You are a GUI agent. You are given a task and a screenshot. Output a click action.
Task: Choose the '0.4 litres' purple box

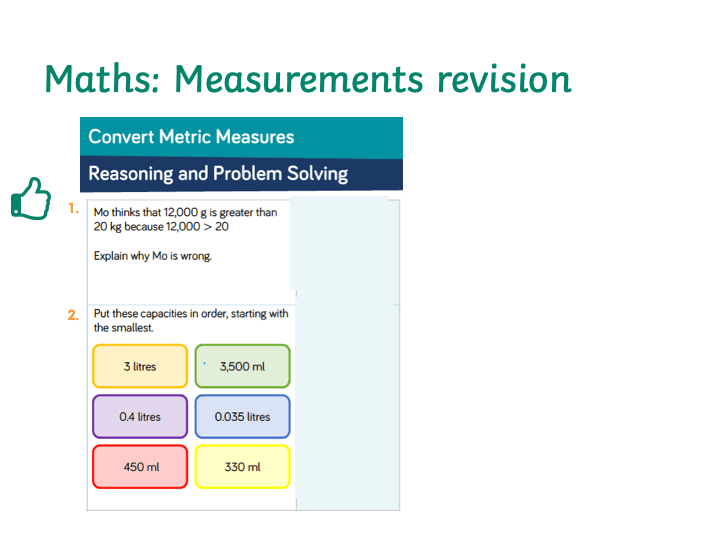(140, 416)
